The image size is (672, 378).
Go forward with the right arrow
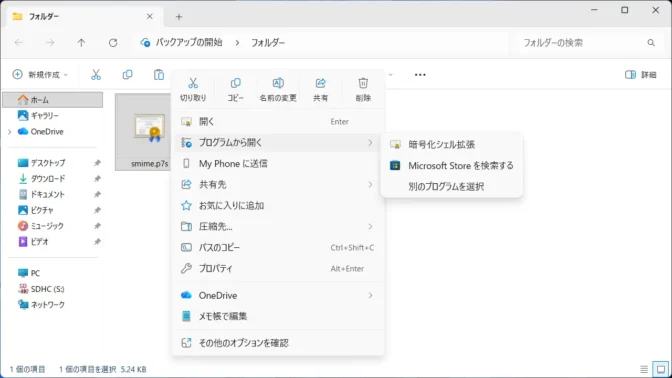click(x=50, y=43)
